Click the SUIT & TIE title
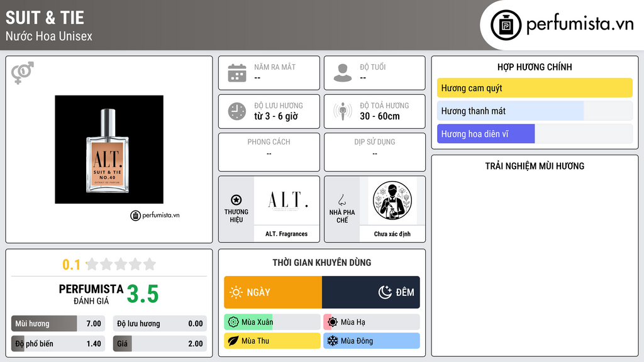The width and height of the screenshot is (644, 362). (x=45, y=18)
